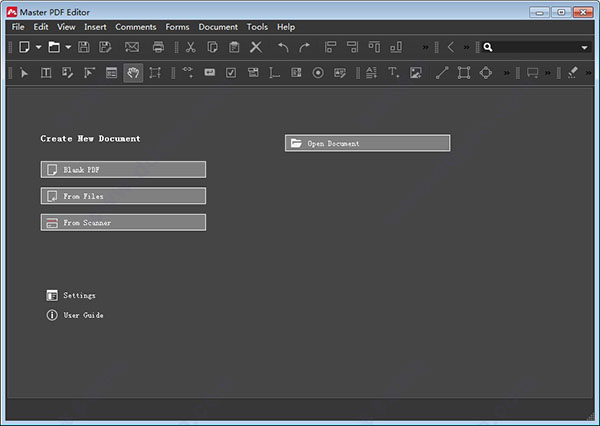Open the search options dropdown arrow
The width and height of the screenshot is (600, 426).
pos(584,47)
